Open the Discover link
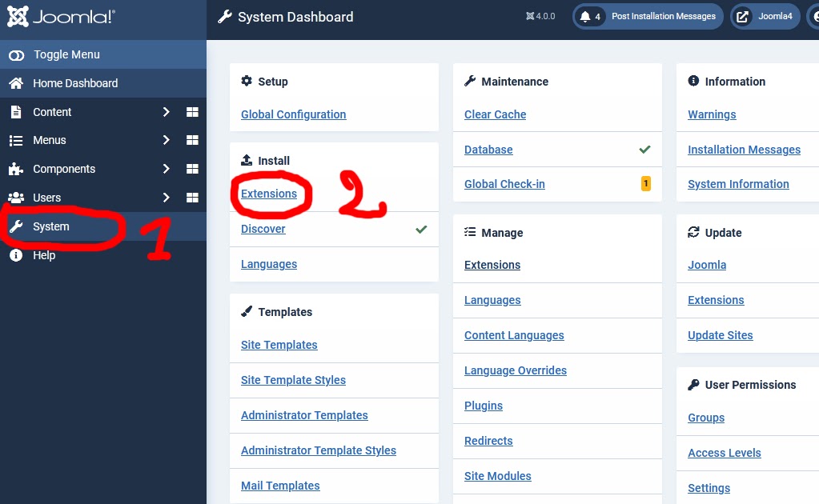 click(263, 229)
